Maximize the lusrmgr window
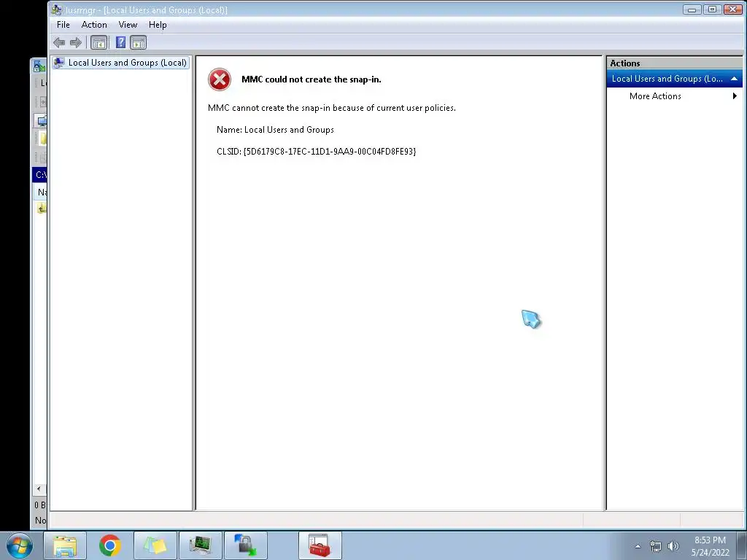The height and width of the screenshot is (560, 747). click(x=712, y=9)
